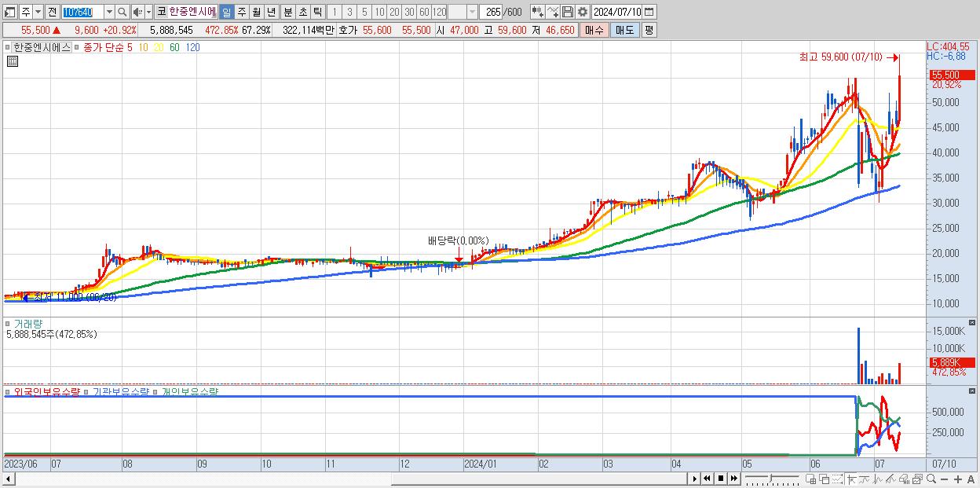This screenshot has width=980, height=488.
Task: Select the 60 interval preset
Action: pos(424,12)
